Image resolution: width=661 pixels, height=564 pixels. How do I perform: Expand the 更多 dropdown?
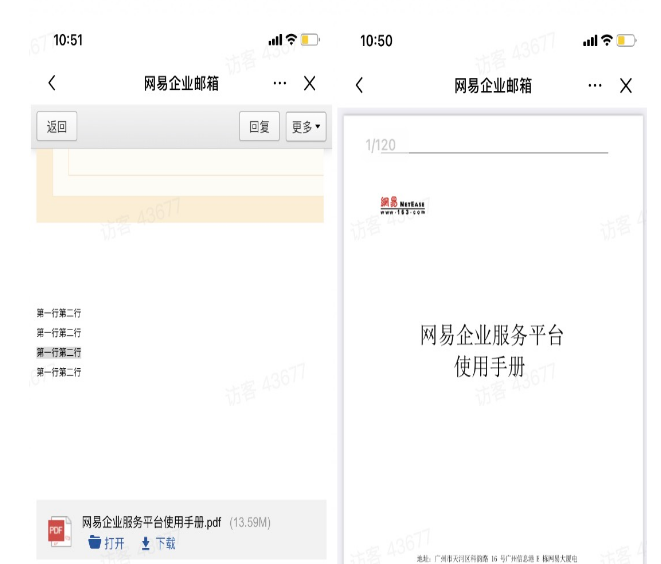[x=306, y=126]
